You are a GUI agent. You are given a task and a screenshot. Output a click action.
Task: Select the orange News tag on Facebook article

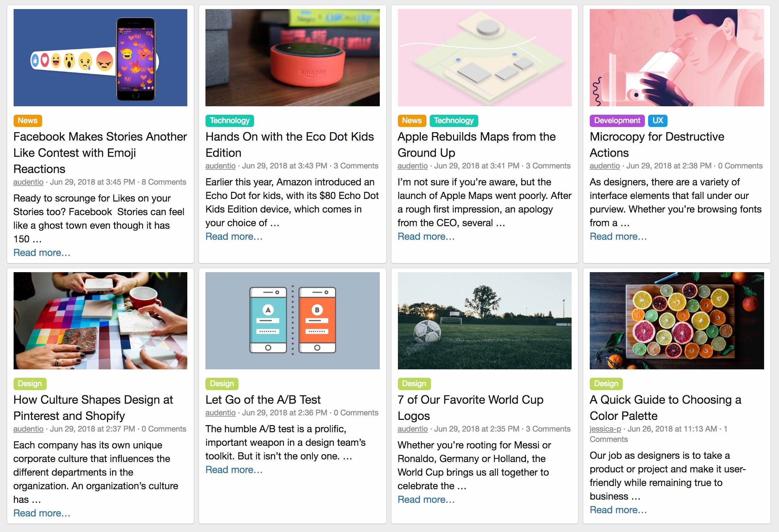point(28,121)
